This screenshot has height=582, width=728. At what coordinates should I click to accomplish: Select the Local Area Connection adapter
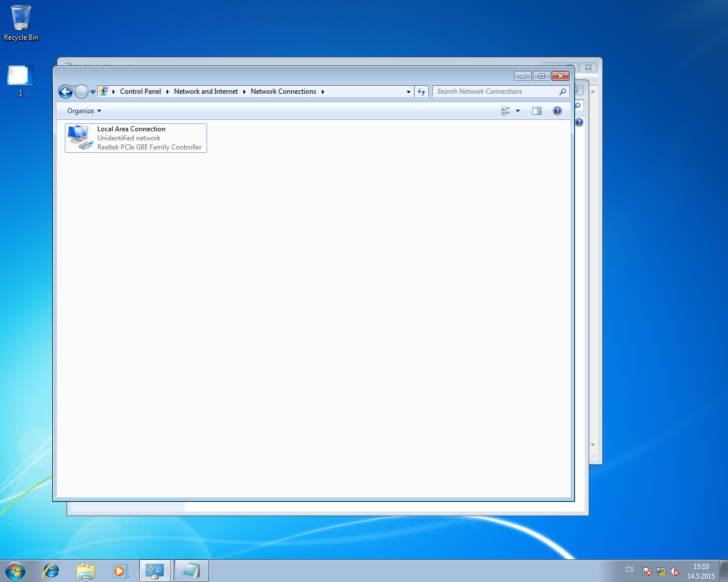136,138
